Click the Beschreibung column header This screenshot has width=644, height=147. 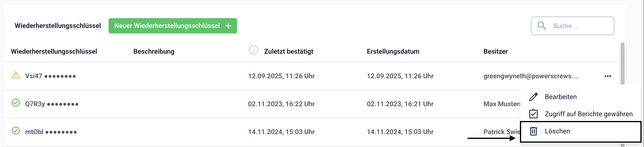[x=154, y=52]
